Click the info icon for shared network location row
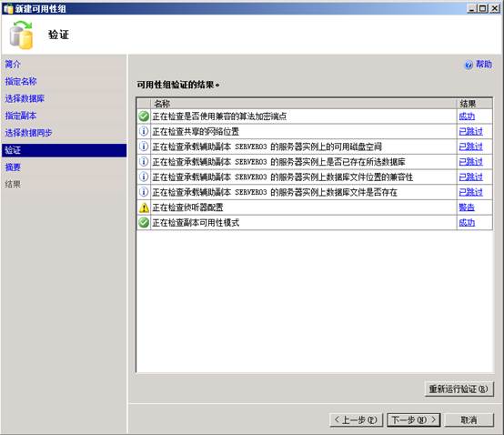Screen dimensions: 504x435 pos(144,131)
